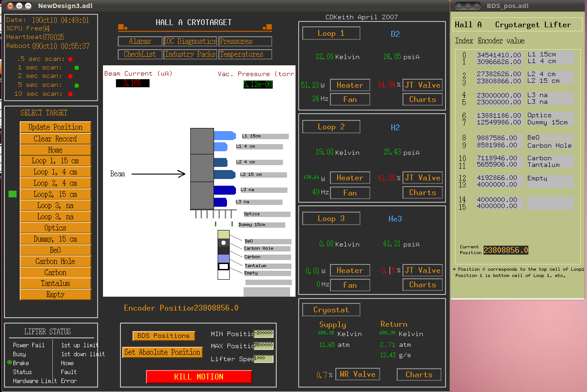Select the BeO target

click(x=56, y=250)
